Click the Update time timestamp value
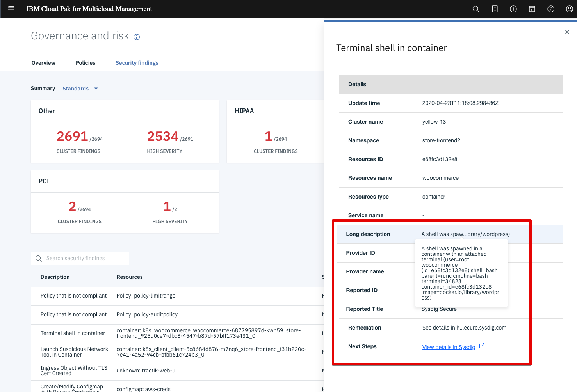Image resolution: width=577 pixels, height=392 pixels. [x=460, y=103]
